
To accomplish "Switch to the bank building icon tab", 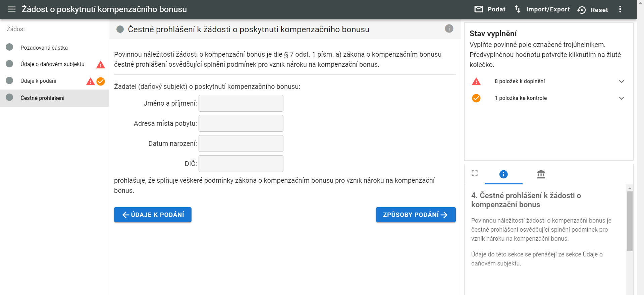I will [541, 174].
